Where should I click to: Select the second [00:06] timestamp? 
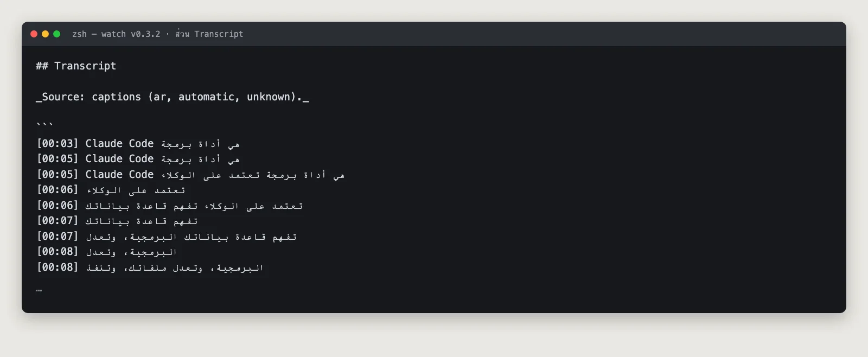(58, 205)
